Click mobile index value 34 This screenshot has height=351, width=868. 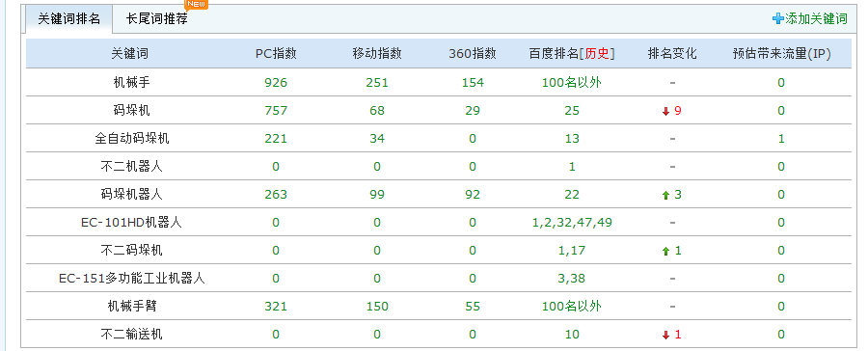click(x=377, y=139)
